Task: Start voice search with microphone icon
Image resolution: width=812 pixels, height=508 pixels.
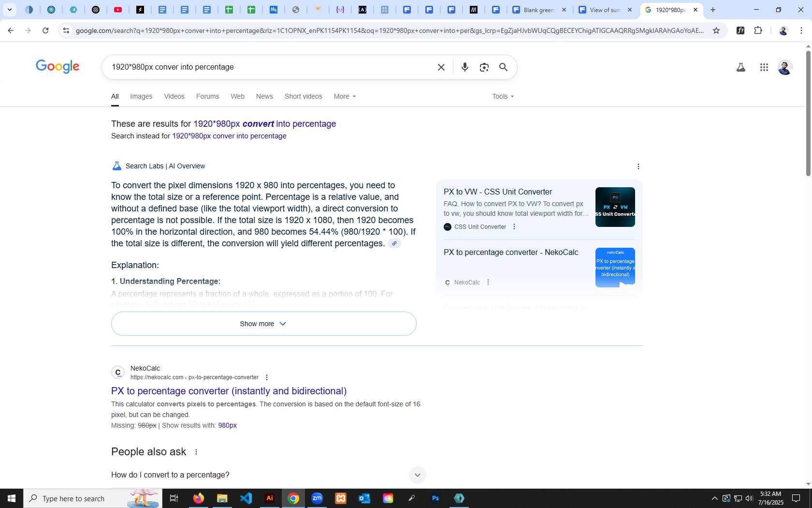Action: [x=464, y=67]
